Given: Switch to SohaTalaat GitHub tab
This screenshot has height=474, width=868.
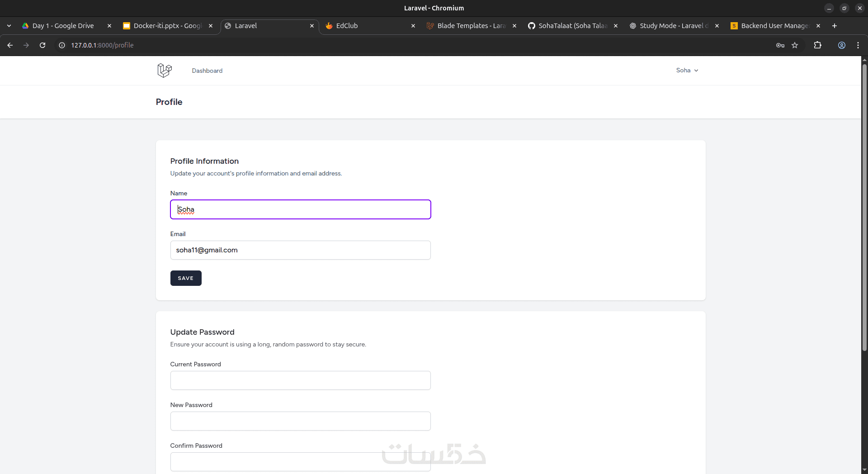Looking at the screenshot, I should 572,26.
